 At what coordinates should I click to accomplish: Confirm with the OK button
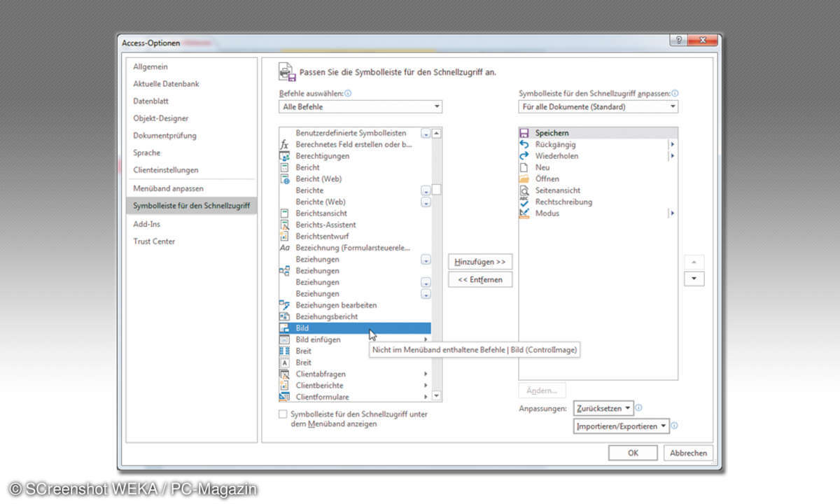(x=633, y=453)
